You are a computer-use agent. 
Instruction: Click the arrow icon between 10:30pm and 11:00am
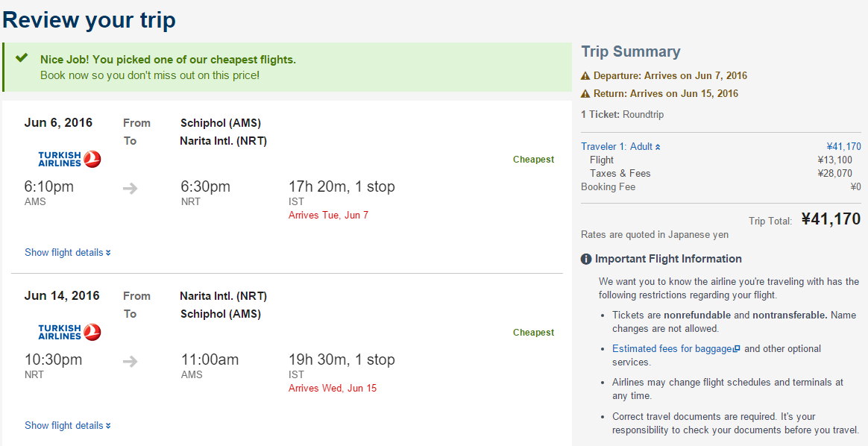(x=130, y=362)
